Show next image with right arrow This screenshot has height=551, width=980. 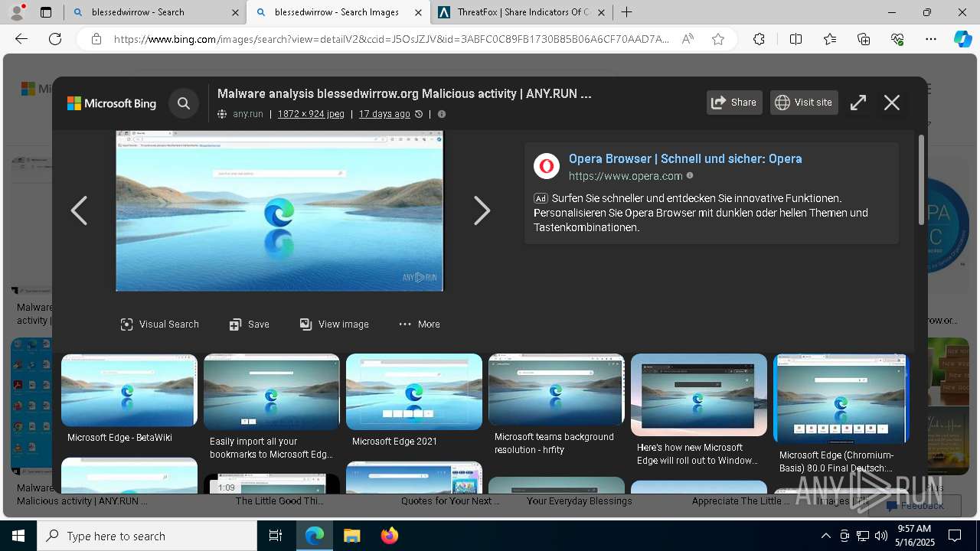(x=482, y=210)
